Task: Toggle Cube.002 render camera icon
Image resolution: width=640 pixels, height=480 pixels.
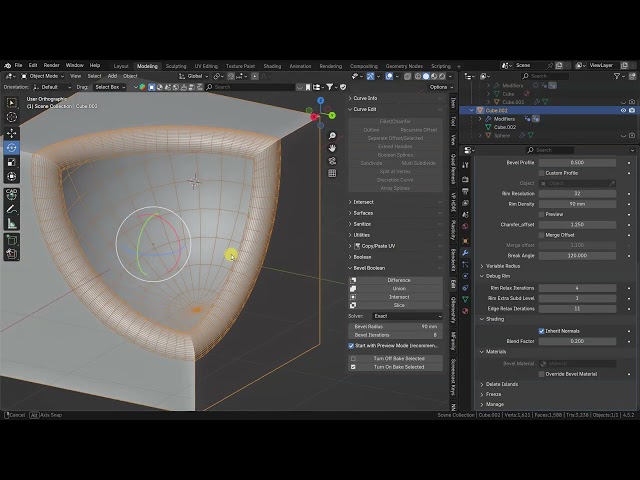Action: [632, 111]
